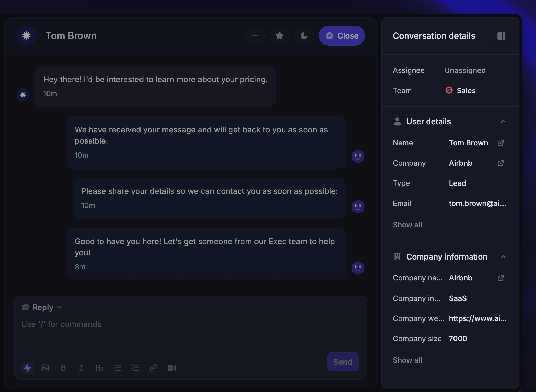Snooze conversation using the moon icon

(304, 36)
